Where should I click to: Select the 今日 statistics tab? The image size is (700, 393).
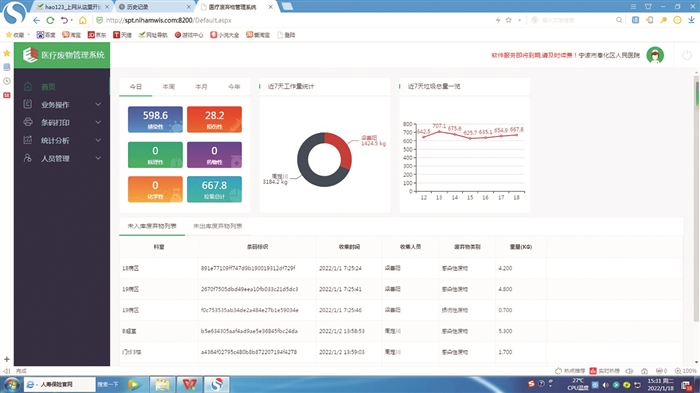(x=136, y=87)
